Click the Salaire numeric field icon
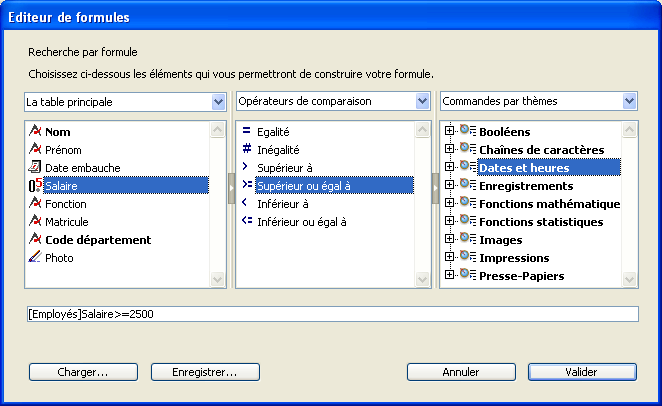This screenshot has width=662, height=406. pyautogui.click(x=35, y=186)
